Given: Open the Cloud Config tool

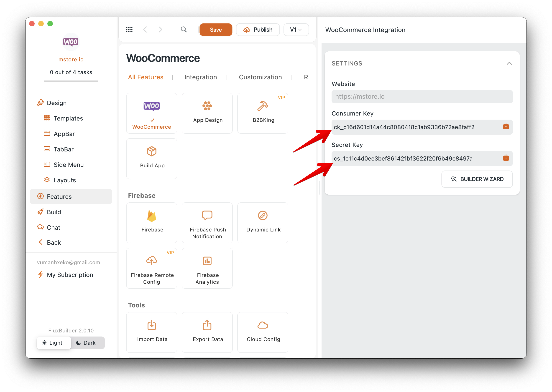Looking at the screenshot, I should (x=263, y=332).
